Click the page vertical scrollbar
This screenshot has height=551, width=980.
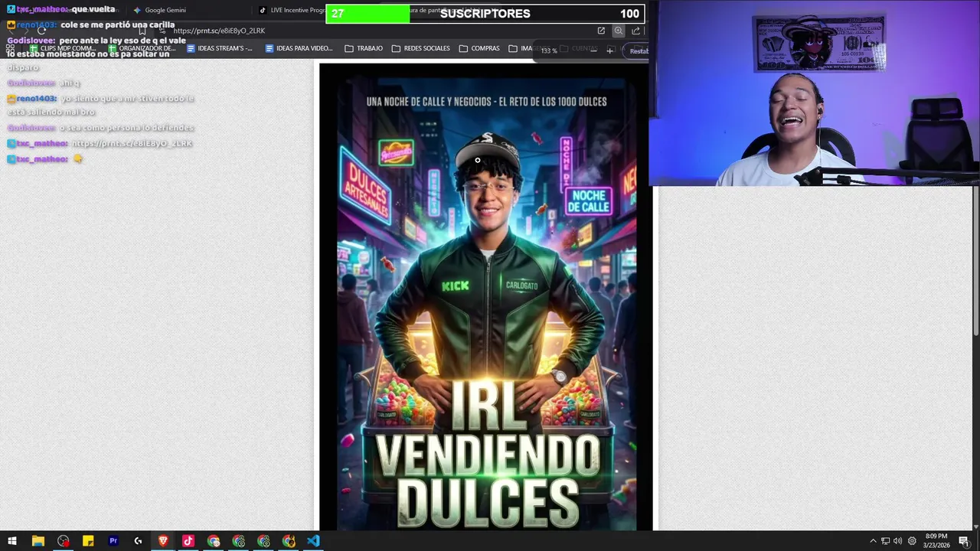click(975, 260)
